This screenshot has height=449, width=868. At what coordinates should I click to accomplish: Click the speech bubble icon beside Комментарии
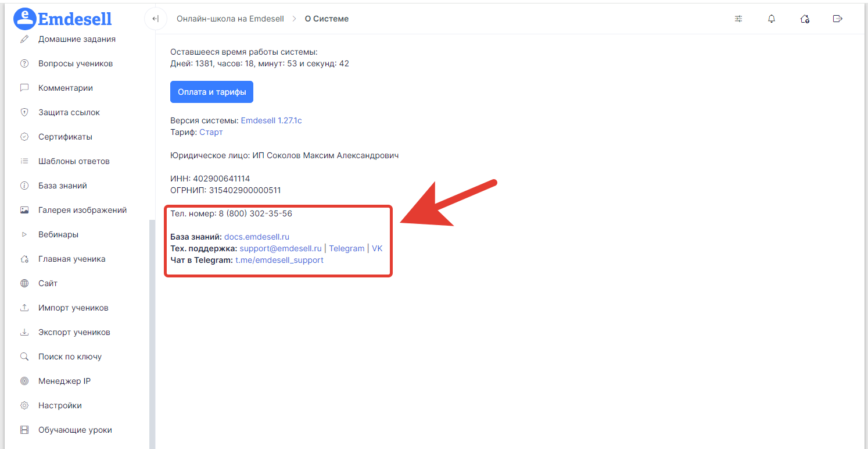click(x=24, y=88)
